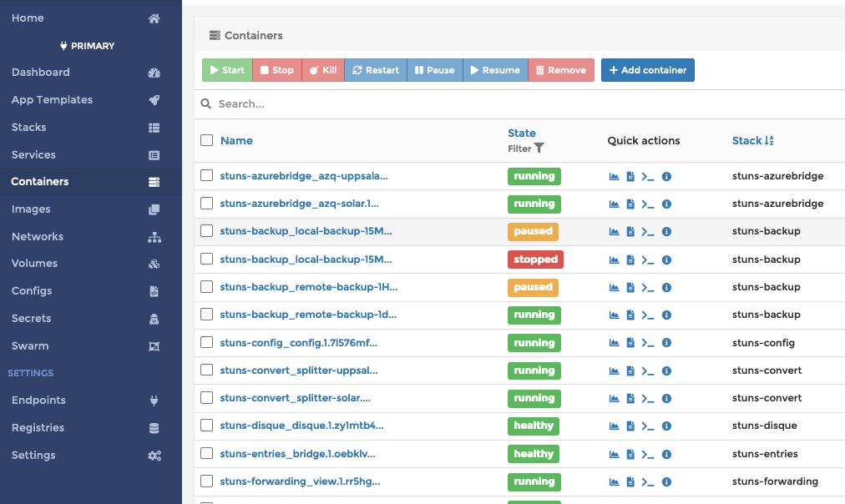
Task: Open stats icon for stuns-azurebridge_azq-uppsala container
Action: [615, 177]
